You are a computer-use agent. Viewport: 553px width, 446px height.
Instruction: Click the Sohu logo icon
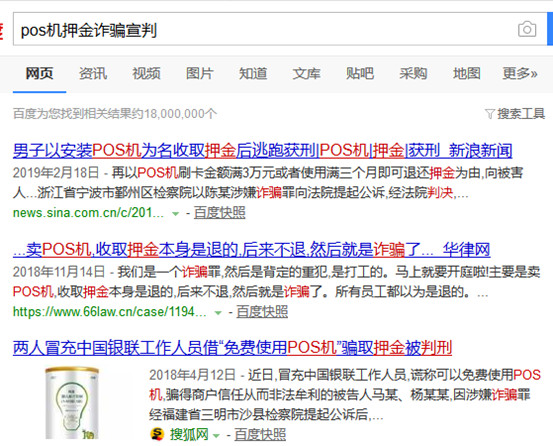[x=157, y=434]
